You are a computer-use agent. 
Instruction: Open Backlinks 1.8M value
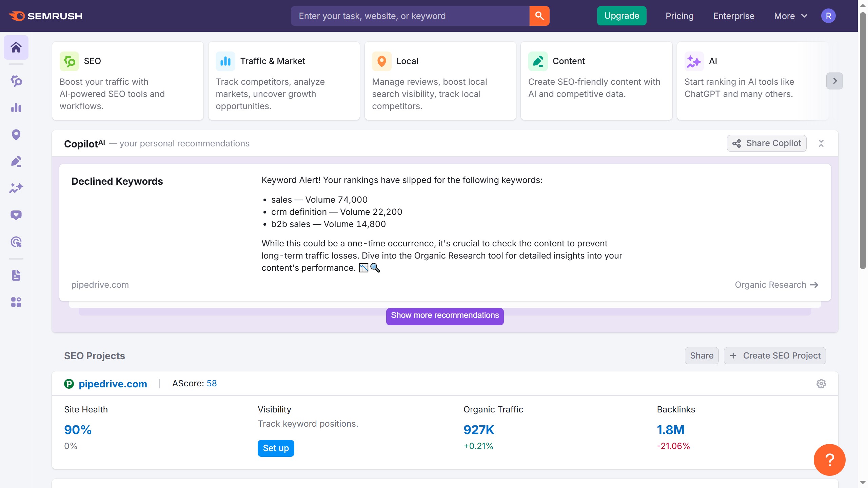click(670, 430)
